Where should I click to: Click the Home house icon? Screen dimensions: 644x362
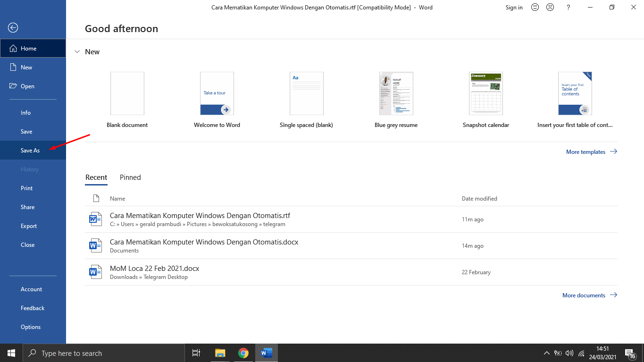(x=13, y=48)
